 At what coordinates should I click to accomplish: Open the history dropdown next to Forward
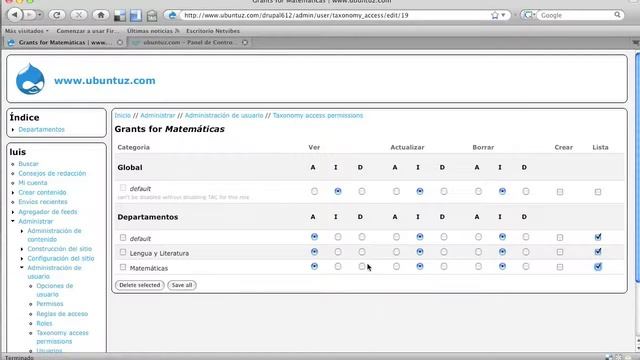(40, 15)
